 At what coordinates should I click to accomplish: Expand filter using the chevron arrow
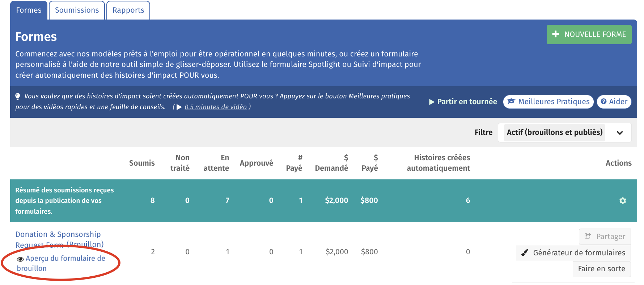tap(620, 133)
